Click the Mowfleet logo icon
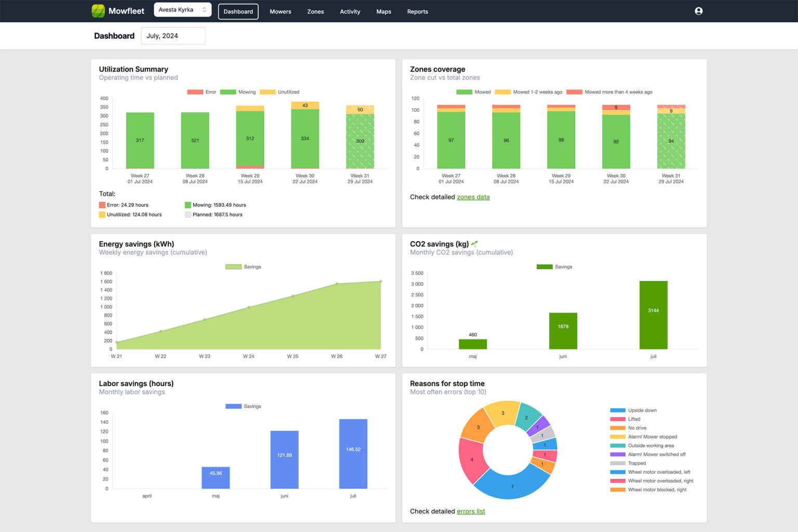This screenshot has width=798, height=532. point(98,11)
